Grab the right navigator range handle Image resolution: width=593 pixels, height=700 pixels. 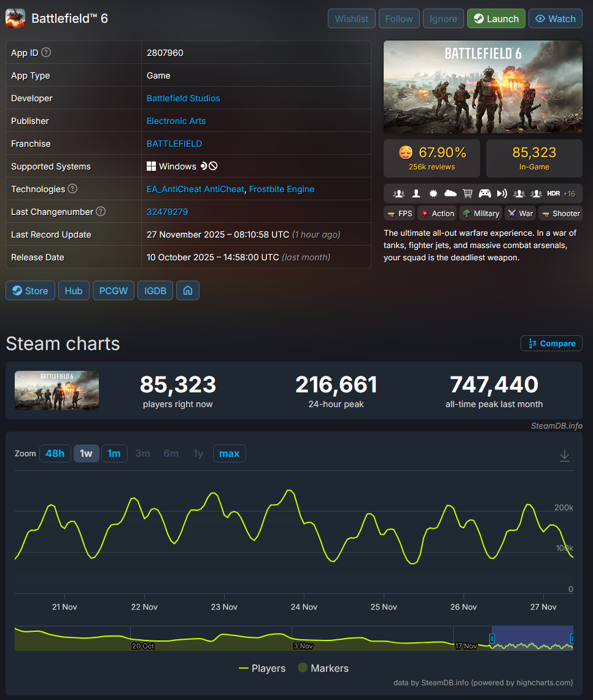[572, 639]
